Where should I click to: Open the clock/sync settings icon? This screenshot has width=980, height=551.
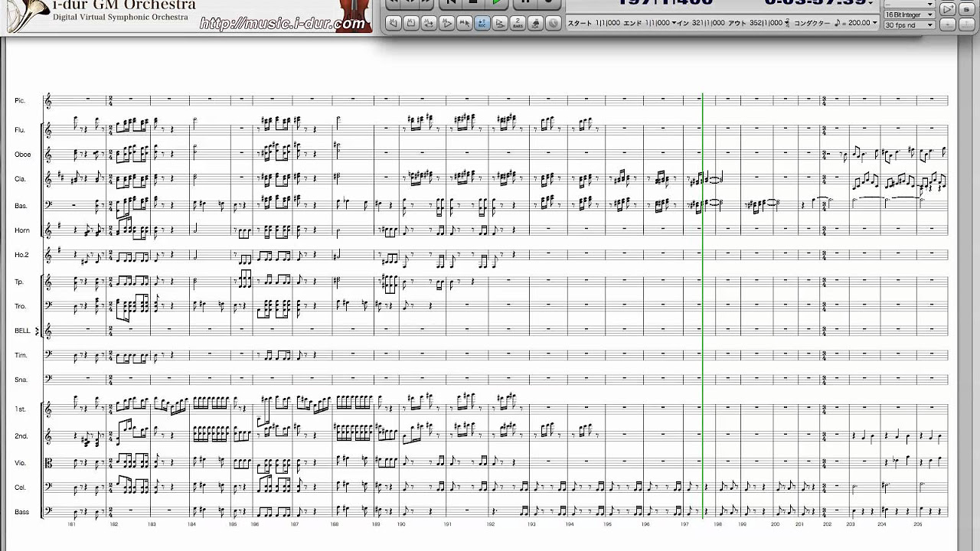pyautogui.click(x=553, y=23)
